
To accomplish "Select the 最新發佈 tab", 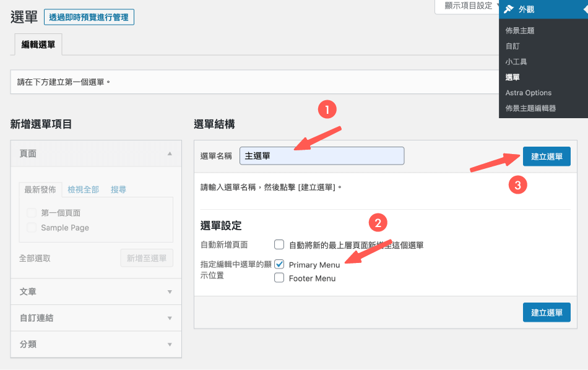I will 40,190.
